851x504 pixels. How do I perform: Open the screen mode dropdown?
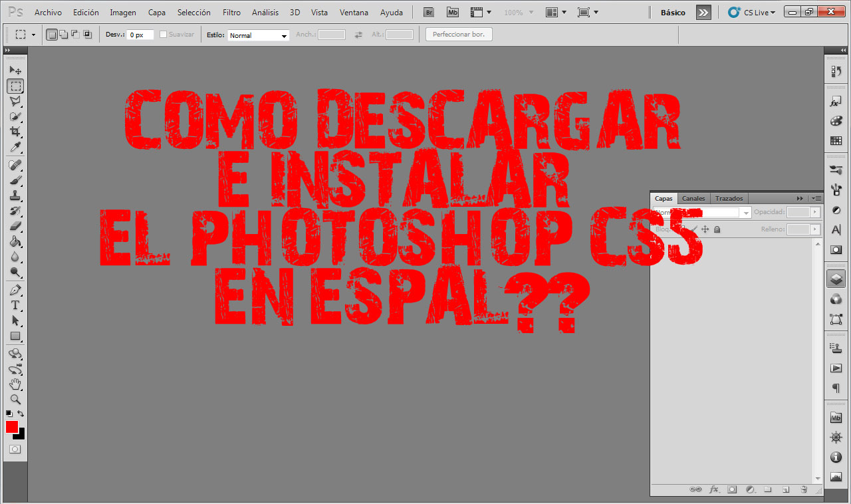pyautogui.click(x=588, y=12)
